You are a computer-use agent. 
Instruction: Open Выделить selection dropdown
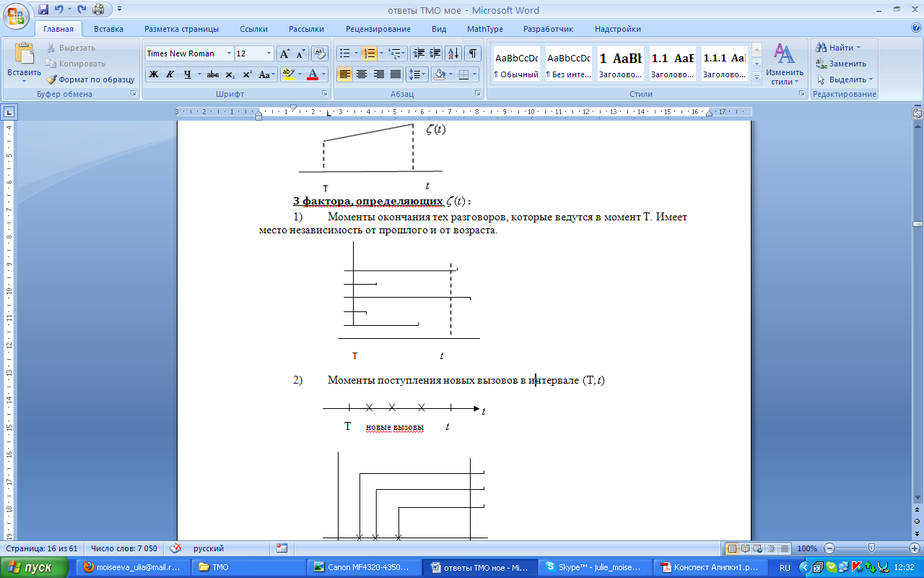[845, 79]
